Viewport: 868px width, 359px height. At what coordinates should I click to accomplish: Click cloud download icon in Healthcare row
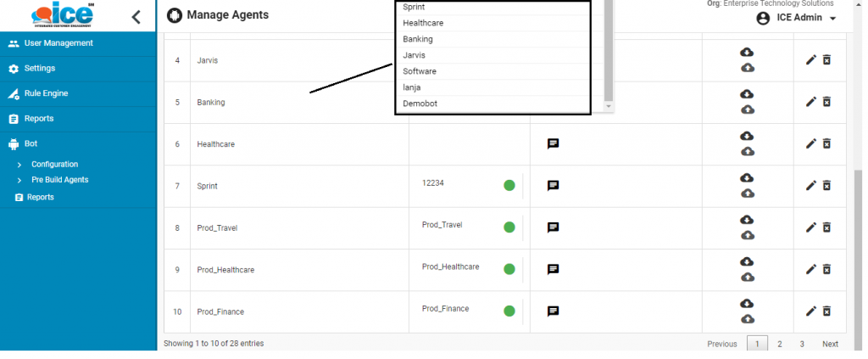pyautogui.click(x=747, y=136)
